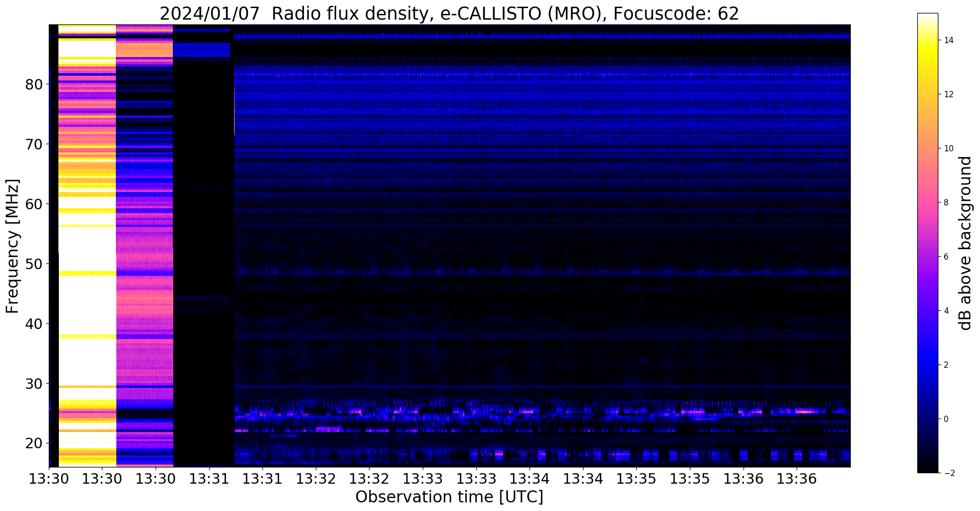Click the colorbar tick label 6
The image size is (980, 511).
click(946, 257)
